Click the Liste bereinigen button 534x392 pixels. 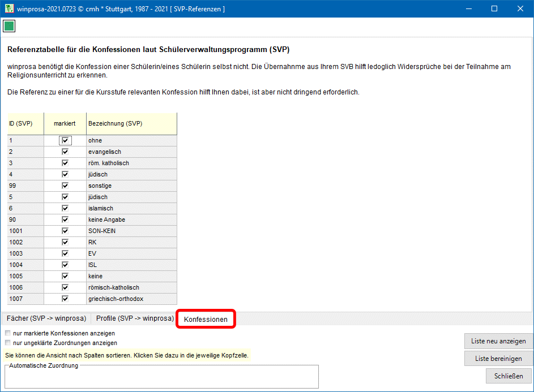pyautogui.click(x=498, y=359)
